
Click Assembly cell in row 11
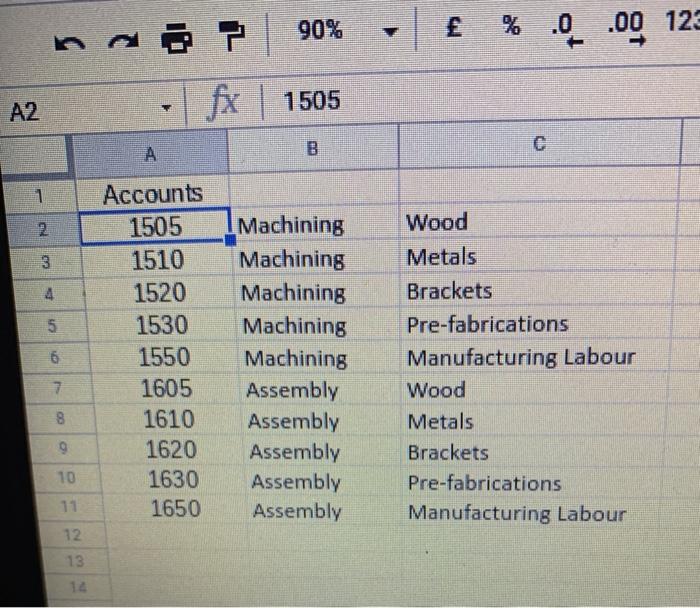[323, 511]
